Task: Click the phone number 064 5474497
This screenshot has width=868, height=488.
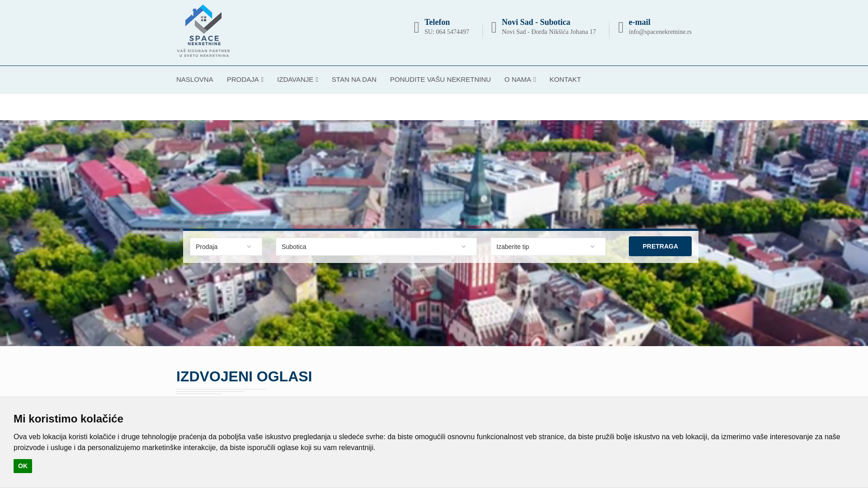Action: click(x=452, y=32)
